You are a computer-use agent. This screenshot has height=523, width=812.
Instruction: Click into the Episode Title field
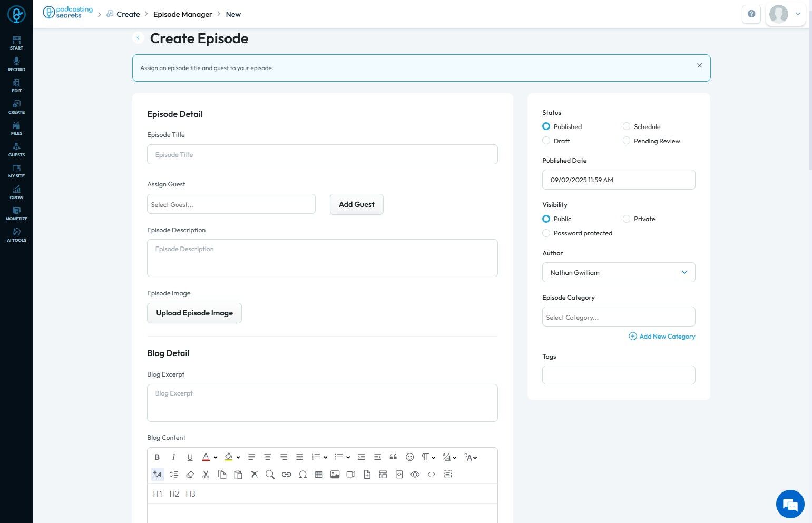click(x=322, y=154)
